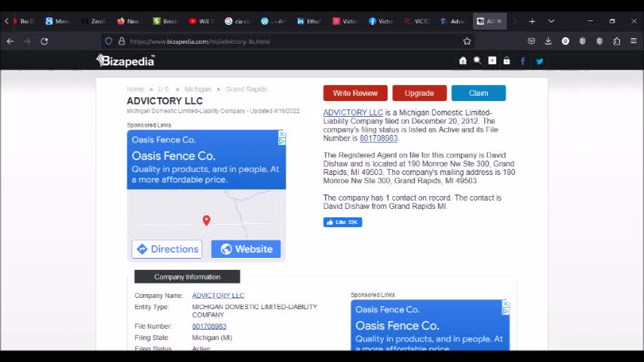Click the browser forward arrow
This screenshot has width=644, height=362.
pos(27,41)
